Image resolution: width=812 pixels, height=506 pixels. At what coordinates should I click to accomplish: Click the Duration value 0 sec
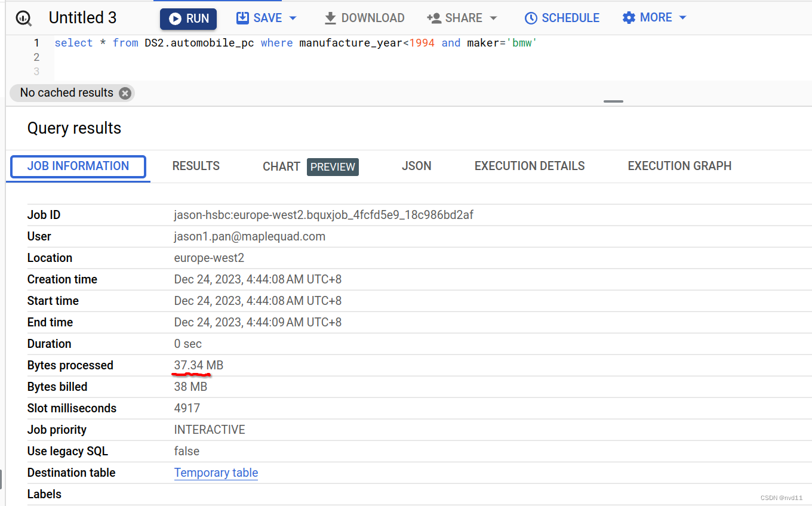188,344
